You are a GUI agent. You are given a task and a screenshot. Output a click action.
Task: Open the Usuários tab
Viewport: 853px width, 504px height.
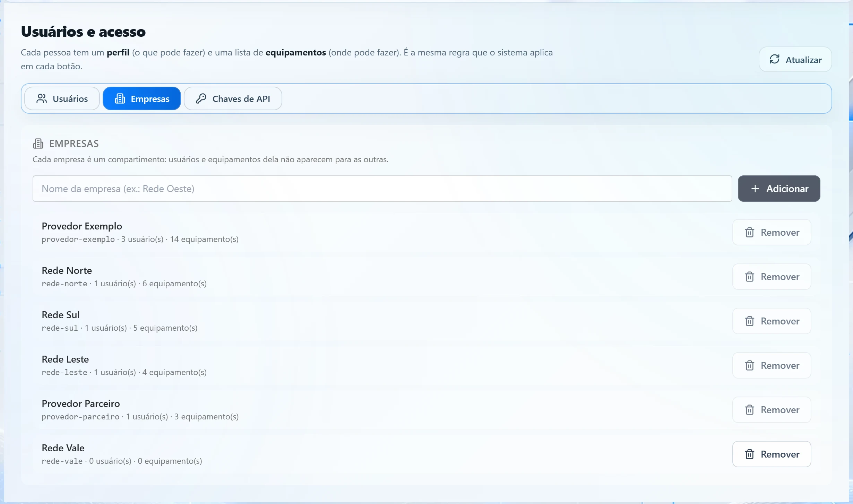click(x=62, y=99)
